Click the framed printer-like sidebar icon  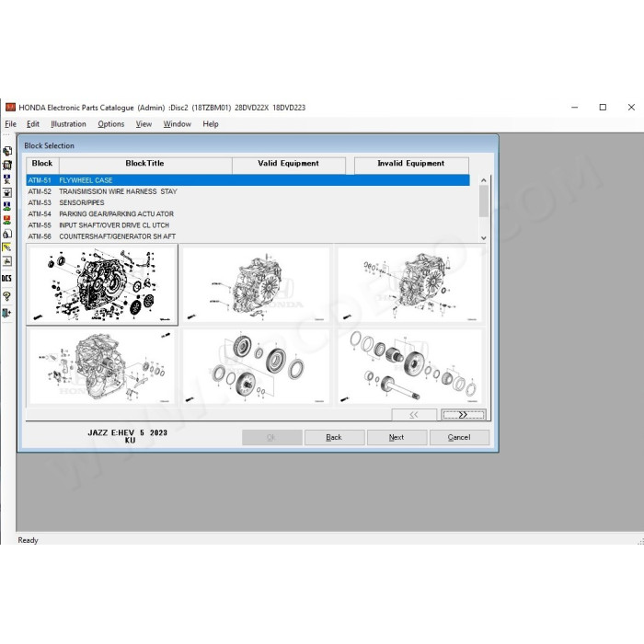(x=7, y=261)
